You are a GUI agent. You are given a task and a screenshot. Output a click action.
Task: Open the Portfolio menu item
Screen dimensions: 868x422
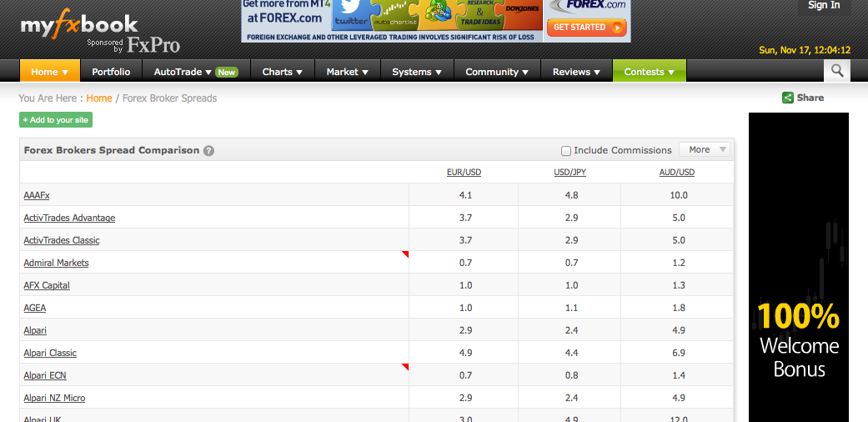(x=111, y=72)
